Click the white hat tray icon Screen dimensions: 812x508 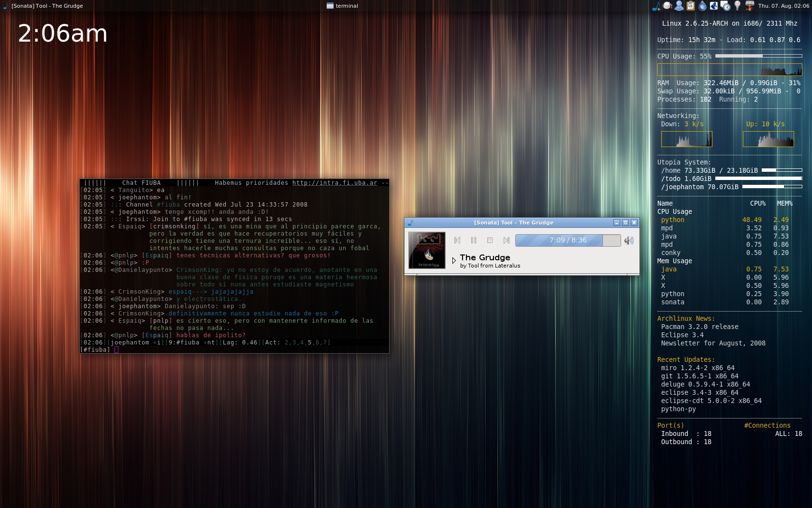[x=667, y=6]
